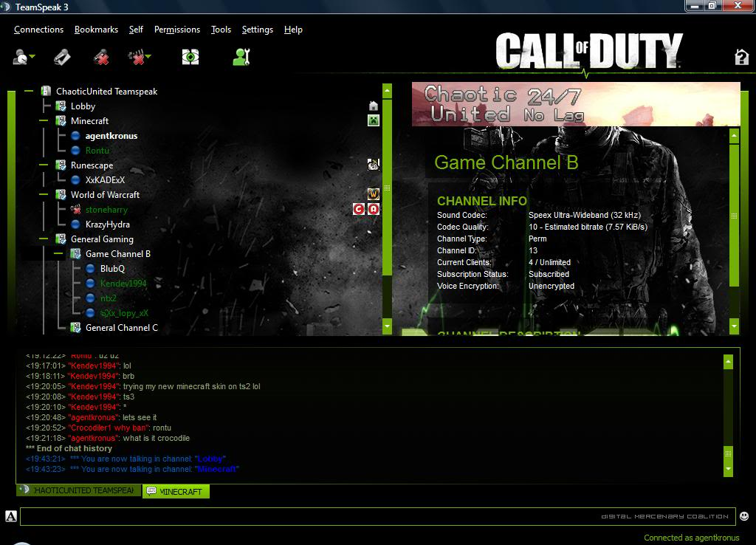Open the dropdown arrow beside the red X icon
756x545 pixels.
tap(148, 57)
